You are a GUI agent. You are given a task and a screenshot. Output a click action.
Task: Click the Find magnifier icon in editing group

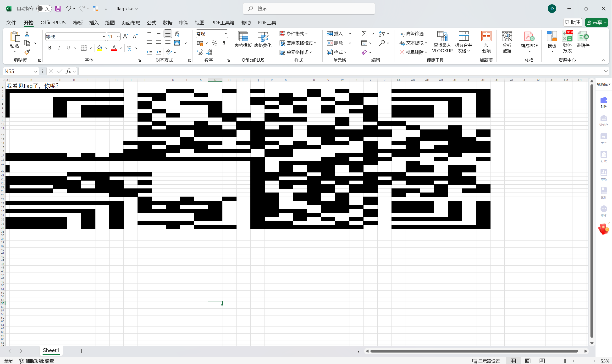(382, 43)
